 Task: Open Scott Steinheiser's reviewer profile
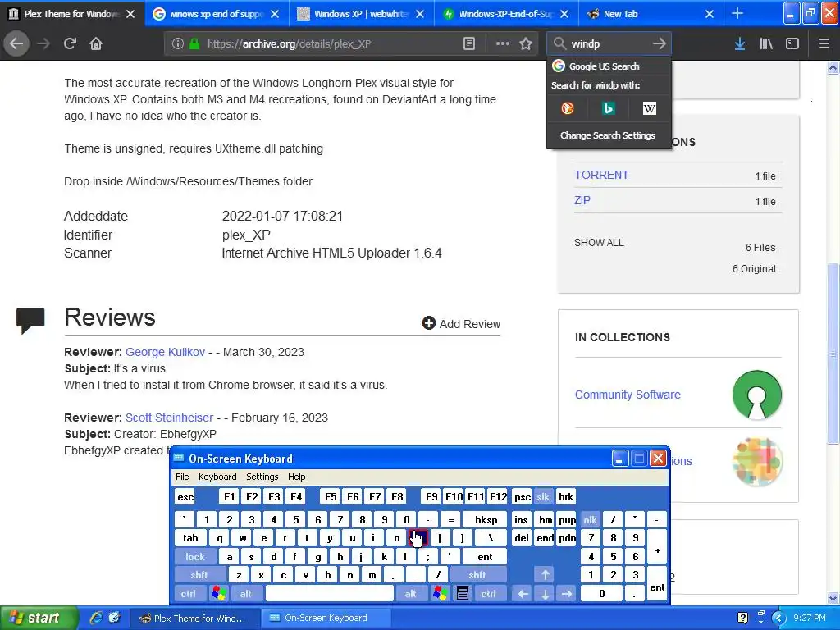coord(169,418)
